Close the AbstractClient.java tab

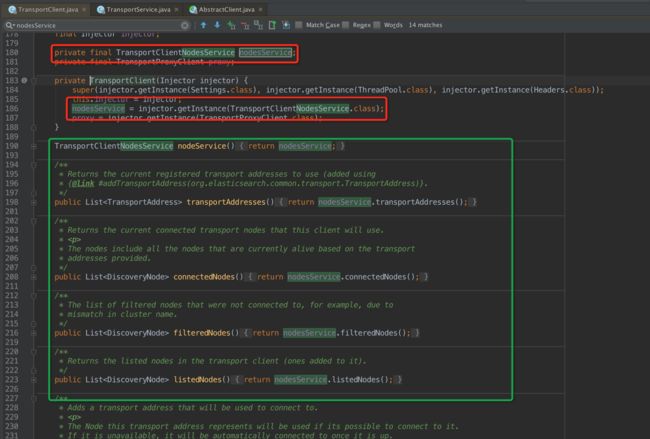pos(260,9)
